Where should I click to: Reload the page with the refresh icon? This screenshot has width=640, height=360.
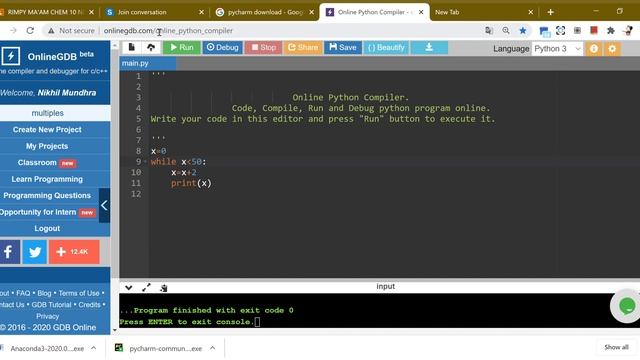[x=30, y=31]
